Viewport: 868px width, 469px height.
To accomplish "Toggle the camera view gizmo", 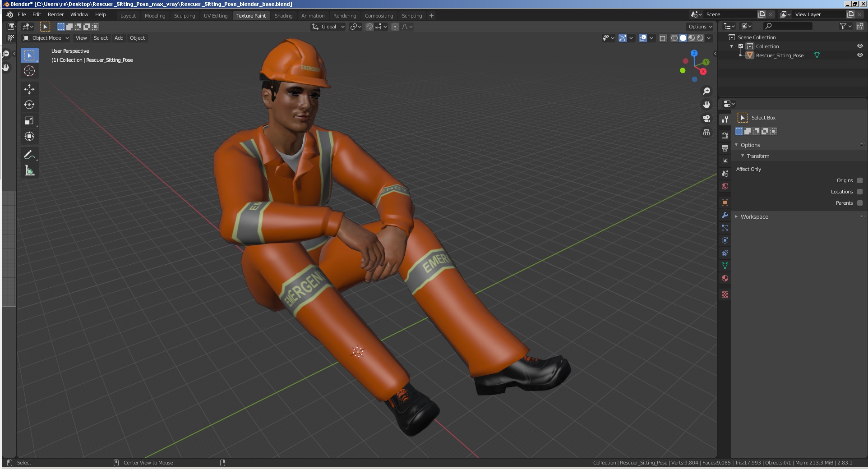I will tap(706, 119).
